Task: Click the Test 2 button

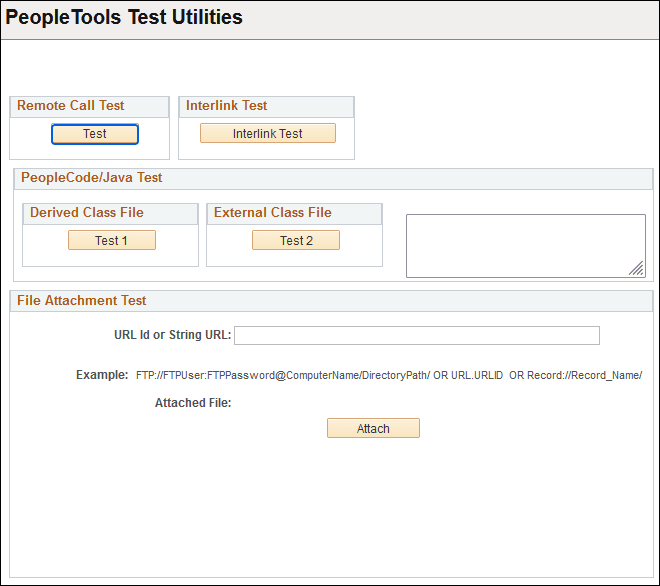Action: tap(296, 240)
